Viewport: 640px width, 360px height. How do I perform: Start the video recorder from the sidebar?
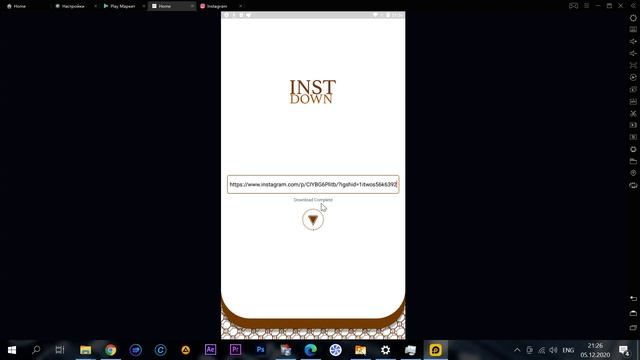click(x=633, y=125)
